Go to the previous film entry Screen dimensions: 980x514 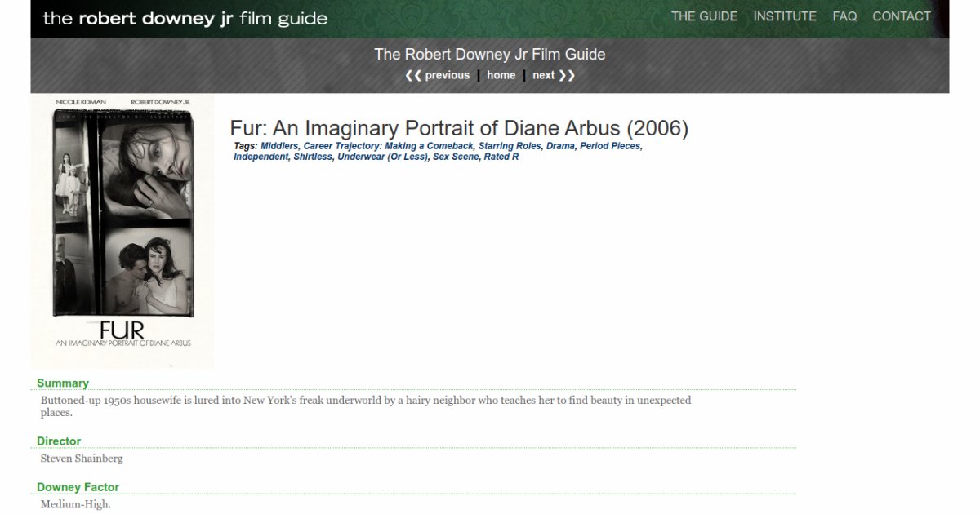click(438, 75)
